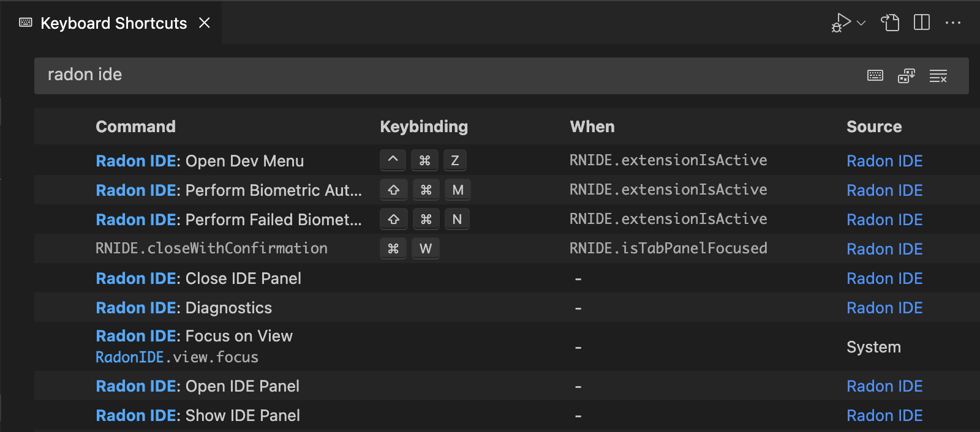Select the RNIDE.closeWithConfirmation command row
Image resolution: width=980 pixels, height=432 pixels.
pos(211,248)
